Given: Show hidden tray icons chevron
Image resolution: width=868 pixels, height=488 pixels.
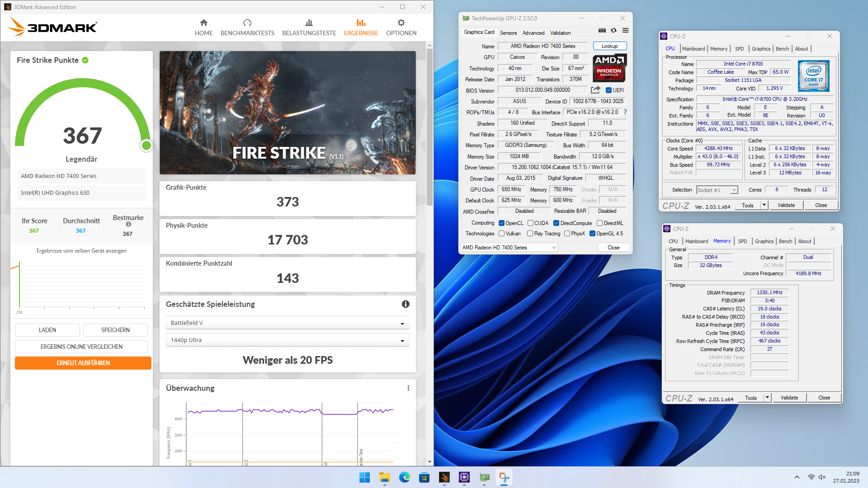Looking at the screenshot, I should click(797, 477).
